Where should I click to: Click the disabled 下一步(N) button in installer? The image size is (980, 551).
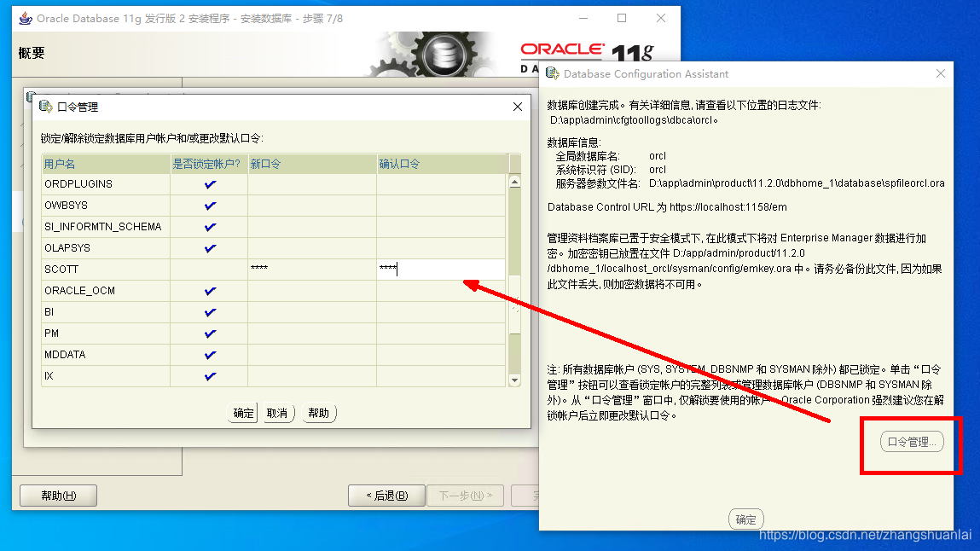[465, 496]
